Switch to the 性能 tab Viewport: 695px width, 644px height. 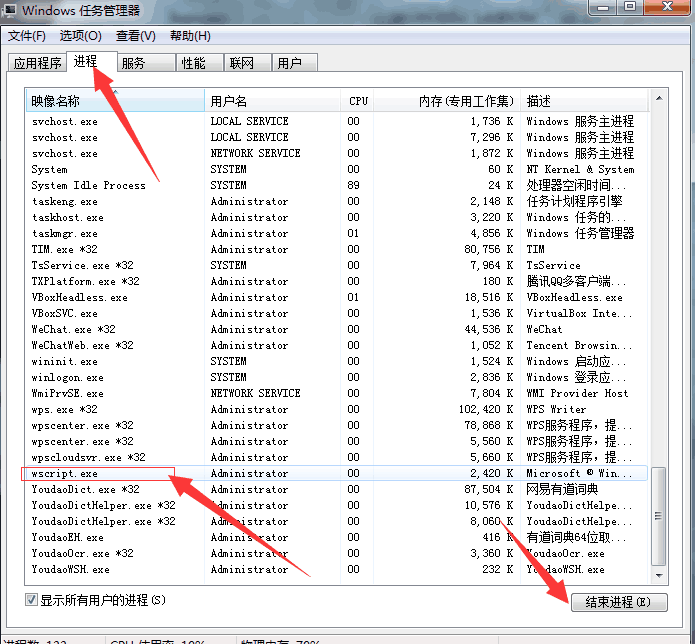click(193, 63)
